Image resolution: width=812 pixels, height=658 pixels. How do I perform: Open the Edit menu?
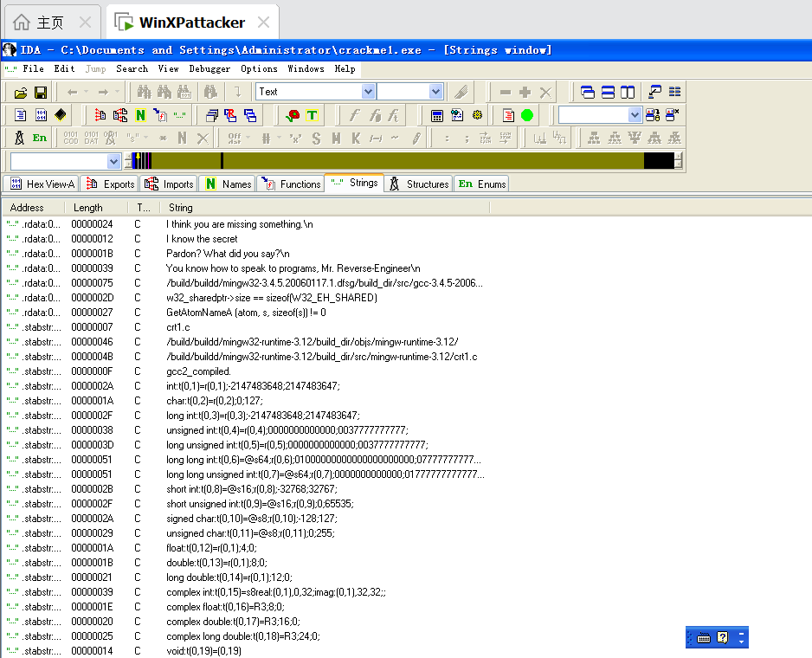64,68
